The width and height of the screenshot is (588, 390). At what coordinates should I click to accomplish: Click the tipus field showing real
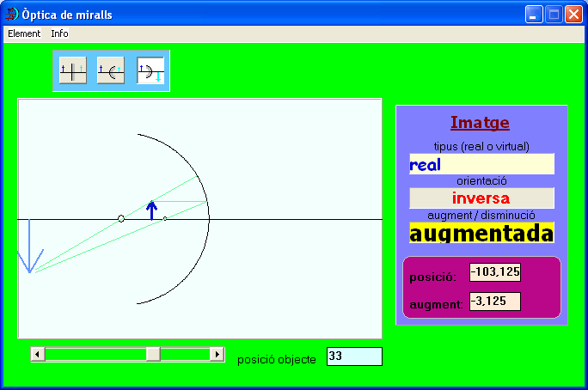click(481, 164)
